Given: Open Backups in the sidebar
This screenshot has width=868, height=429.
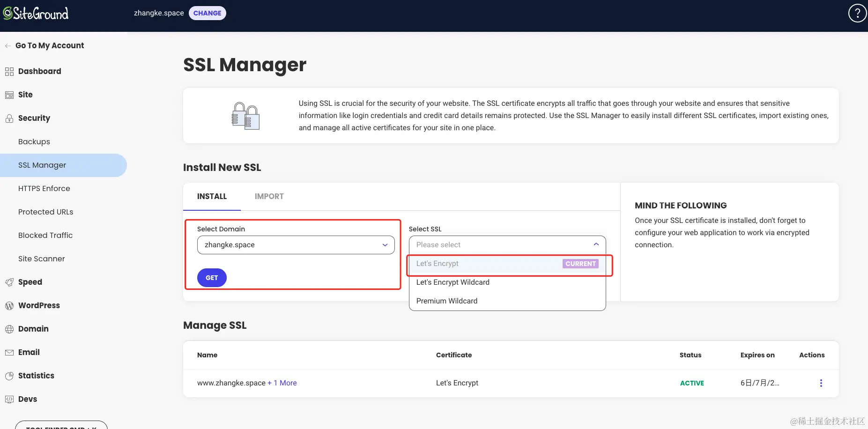Looking at the screenshot, I should [x=34, y=141].
